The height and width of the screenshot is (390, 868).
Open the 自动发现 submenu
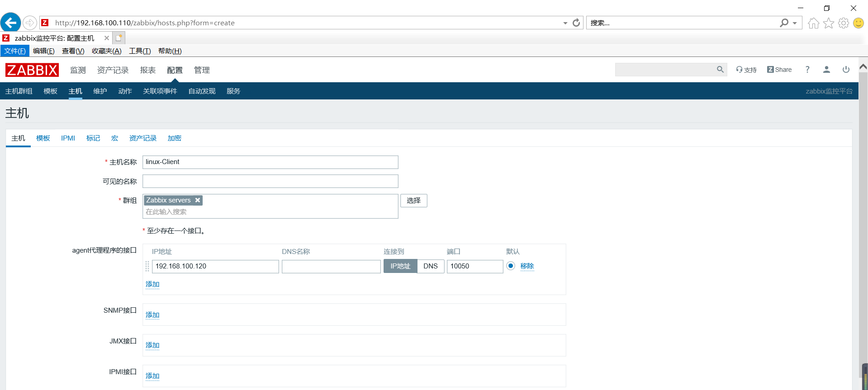point(202,91)
